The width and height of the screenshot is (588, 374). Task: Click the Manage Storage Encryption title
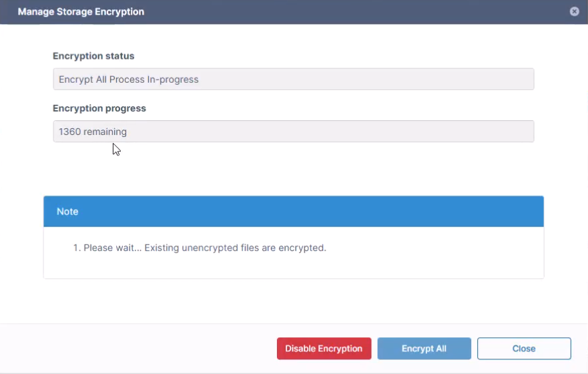[x=81, y=12]
